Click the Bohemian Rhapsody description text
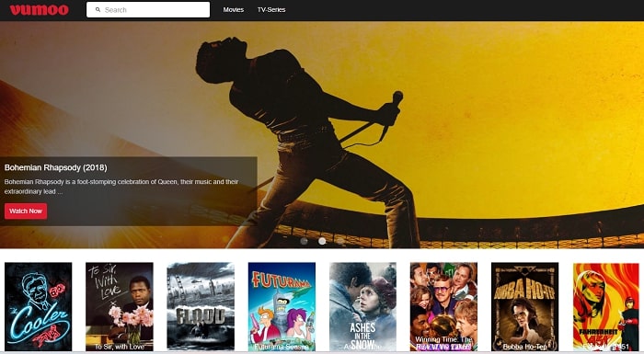 (x=121, y=187)
